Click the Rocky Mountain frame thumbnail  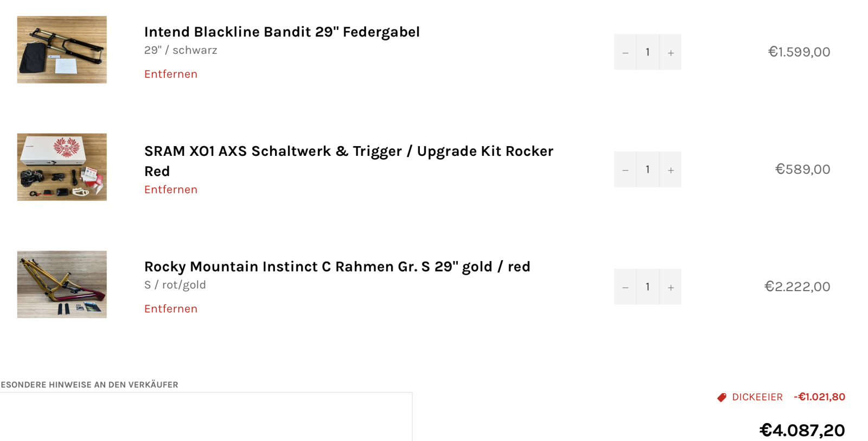(62, 285)
